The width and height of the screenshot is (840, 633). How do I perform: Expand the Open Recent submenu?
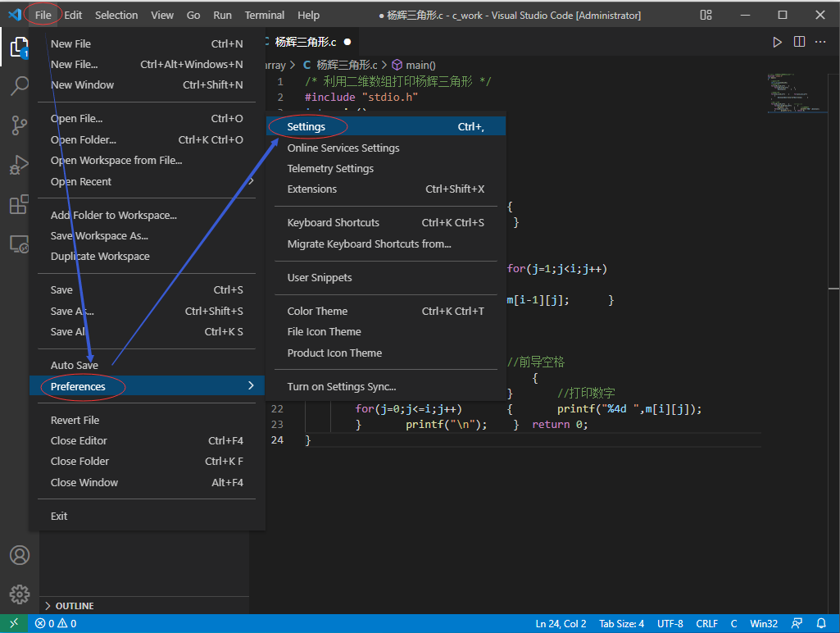(147, 182)
